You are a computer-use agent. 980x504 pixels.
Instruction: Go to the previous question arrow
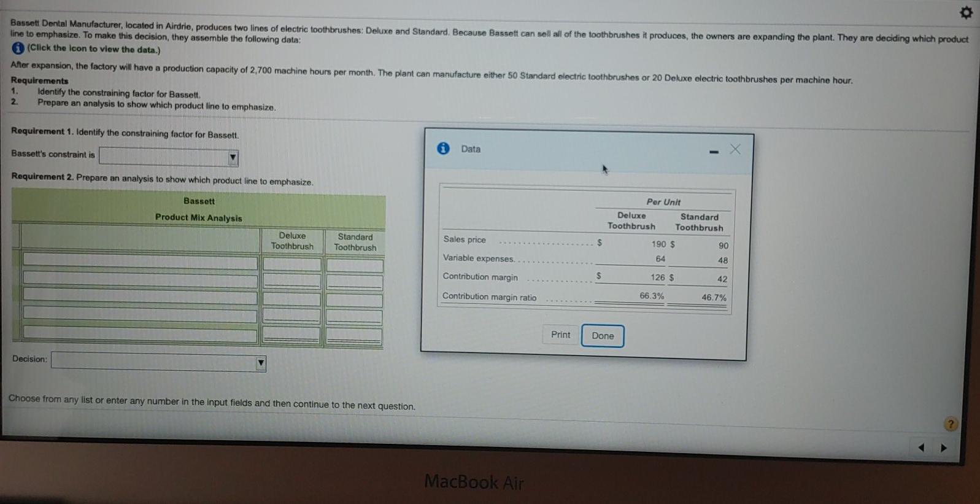[x=921, y=448]
